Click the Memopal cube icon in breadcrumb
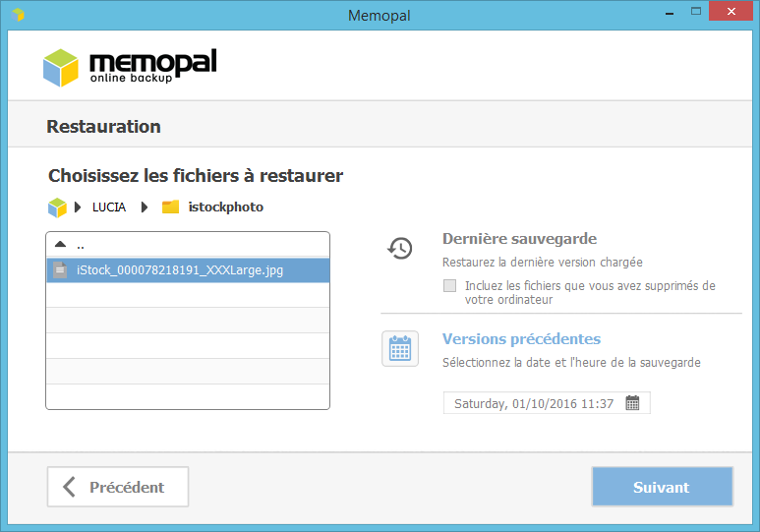760x532 pixels. pos(57,207)
